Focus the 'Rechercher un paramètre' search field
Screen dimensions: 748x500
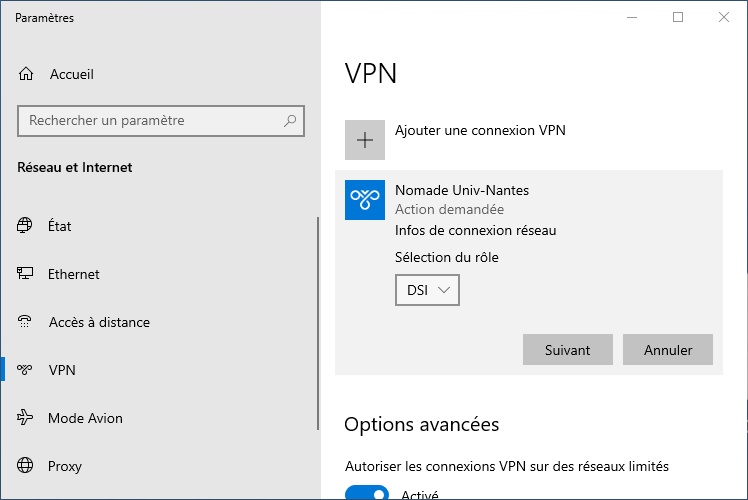tap(150, 121)
